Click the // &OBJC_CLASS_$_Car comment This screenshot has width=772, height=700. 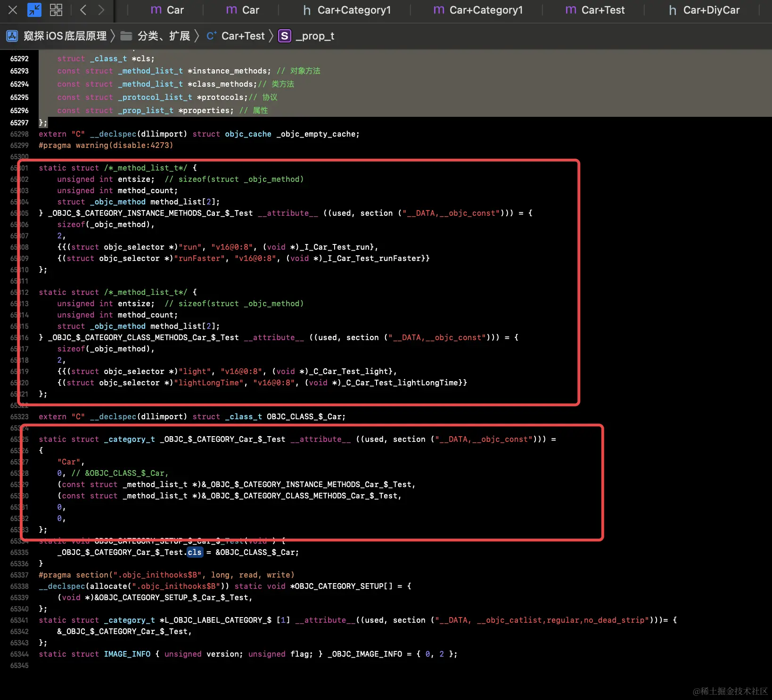[120, 473]
